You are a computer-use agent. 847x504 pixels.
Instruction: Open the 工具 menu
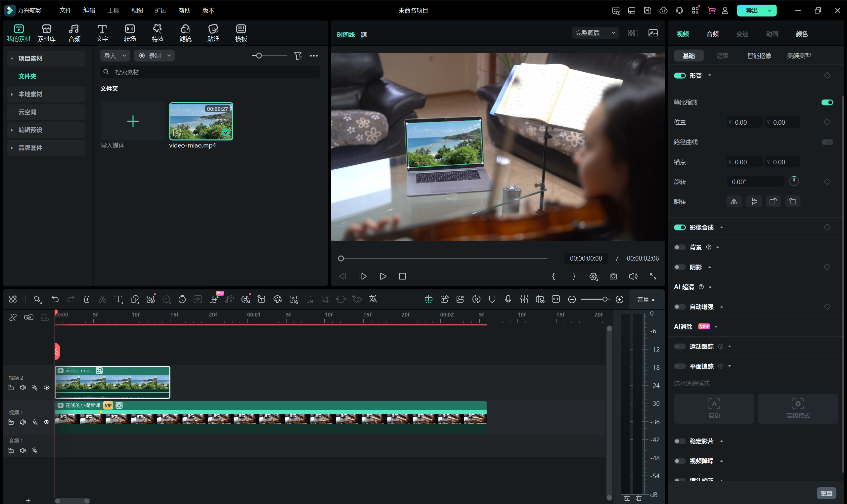point(113,11)
